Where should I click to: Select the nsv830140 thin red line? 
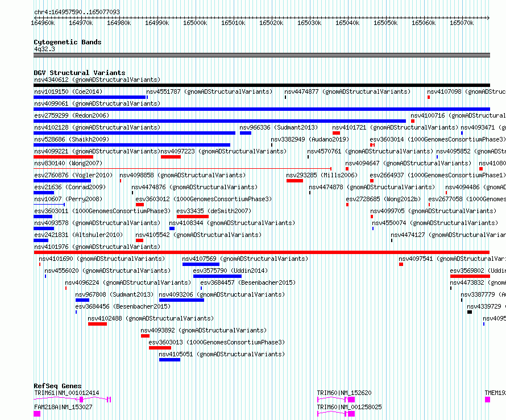click(183, 168)
